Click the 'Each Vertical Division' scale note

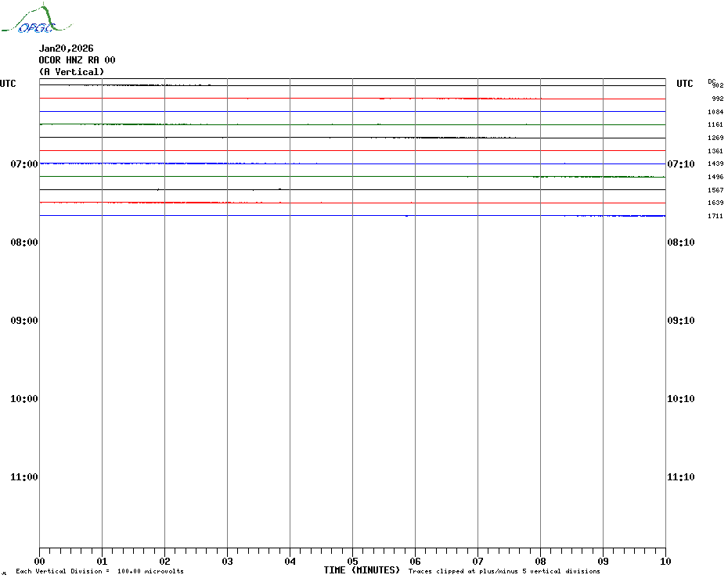pos(99,572)
